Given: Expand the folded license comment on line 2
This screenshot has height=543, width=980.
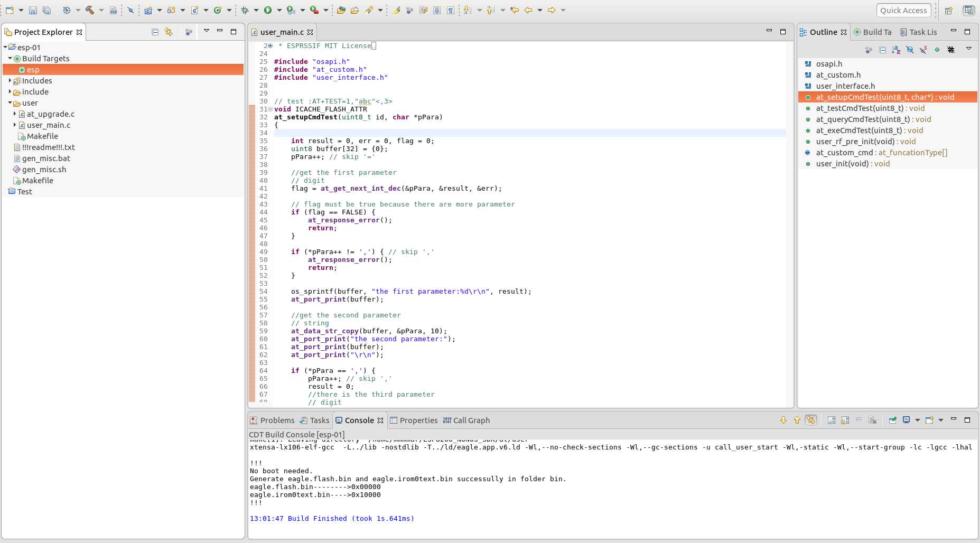Looking at the screenshot, I should pyautogui.click(x=270, y=46).
